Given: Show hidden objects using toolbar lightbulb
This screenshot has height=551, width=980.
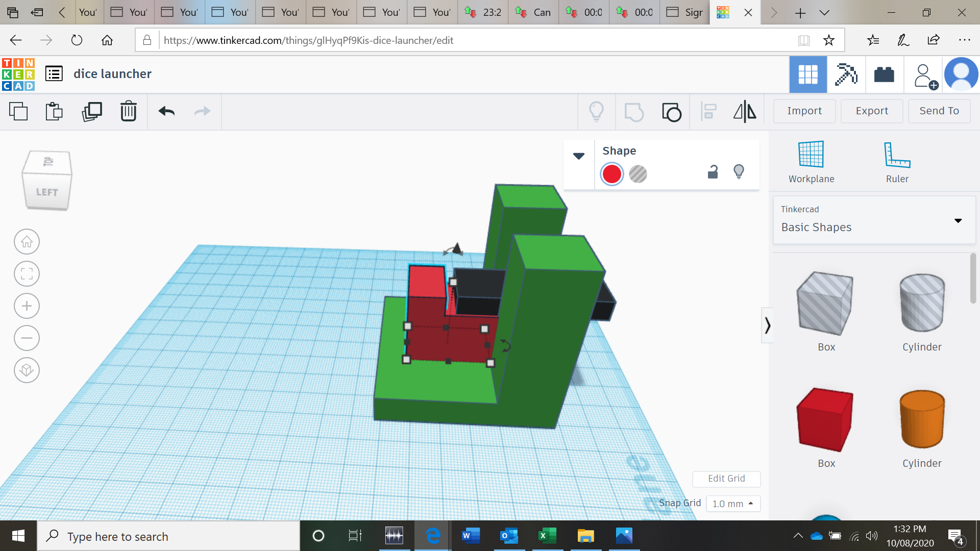Looking at the screenshot, I should (596, 111).
